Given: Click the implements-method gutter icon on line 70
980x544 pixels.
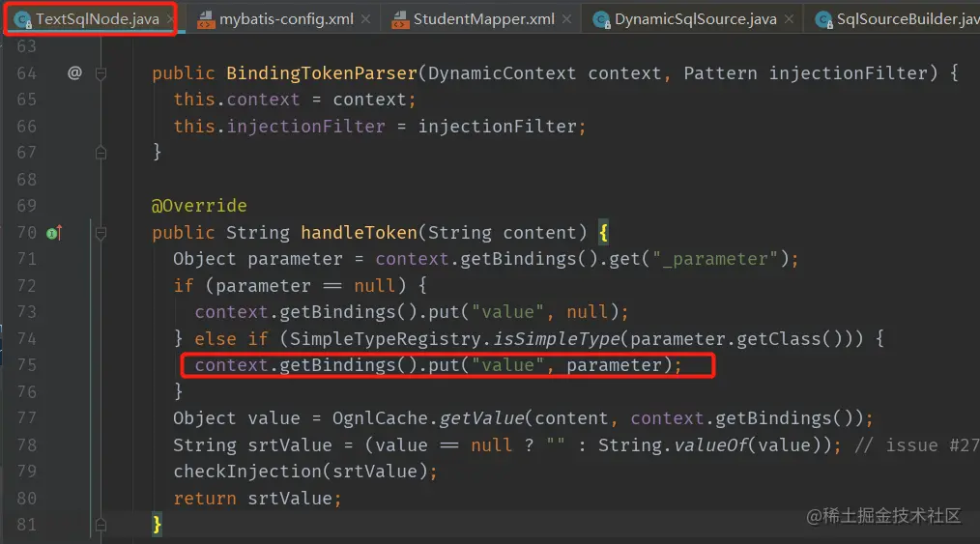Looking at the screenshot, I should coord(54,233).
